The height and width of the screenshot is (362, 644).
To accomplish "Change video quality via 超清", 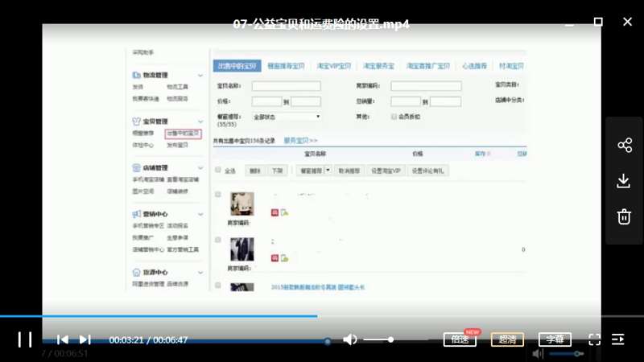I will [x=507, y=339].
